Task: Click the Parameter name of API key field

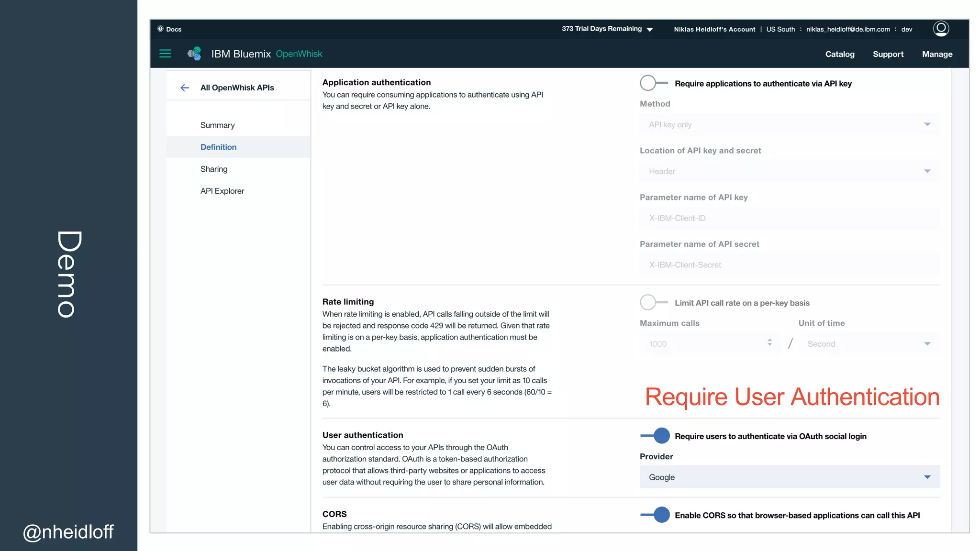Action: coord(790,218)
